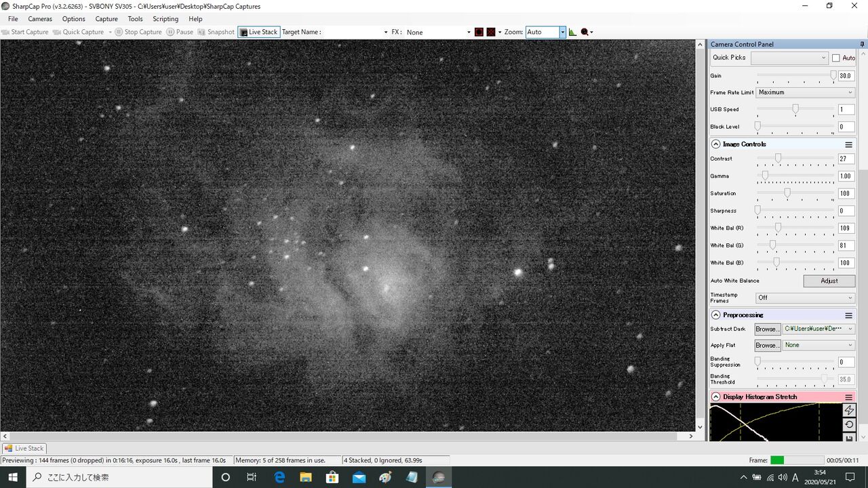Click Quick Capture in the toolbar

(78, 32)
